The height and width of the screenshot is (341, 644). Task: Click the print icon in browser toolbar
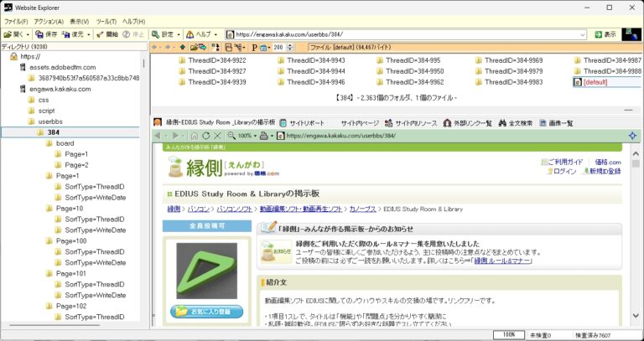point(265,135)
